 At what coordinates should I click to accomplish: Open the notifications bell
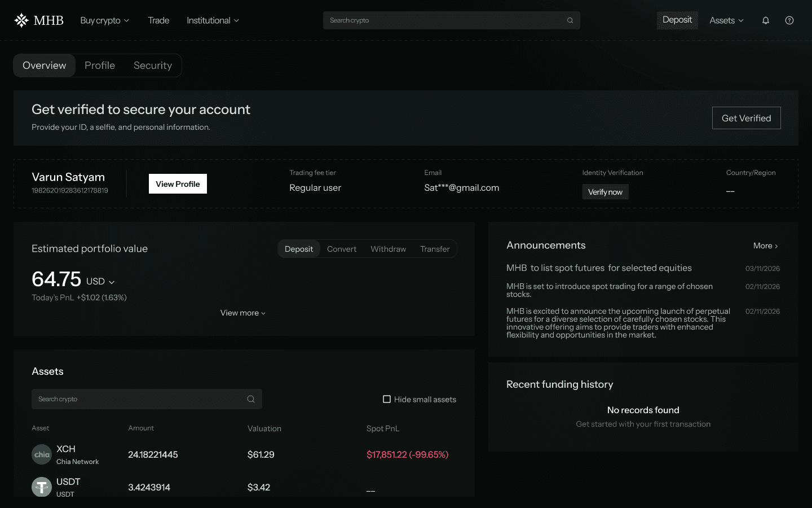tap(766, 20)
